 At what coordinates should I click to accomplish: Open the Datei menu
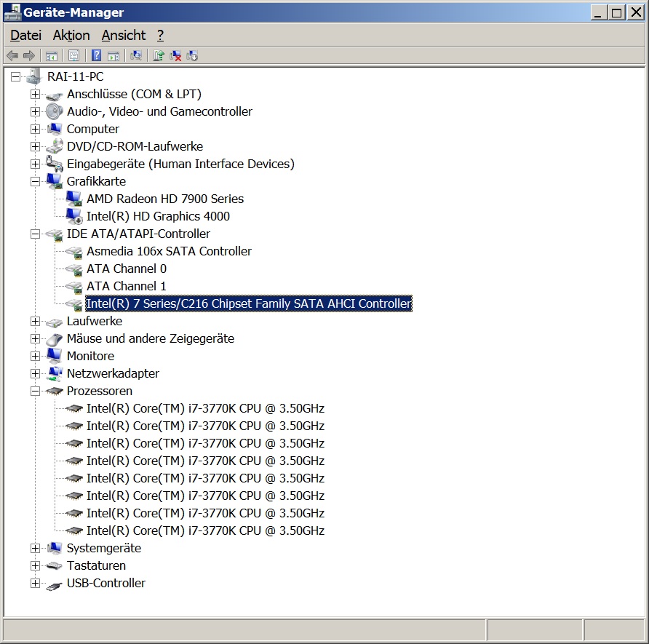coord(25,35)
